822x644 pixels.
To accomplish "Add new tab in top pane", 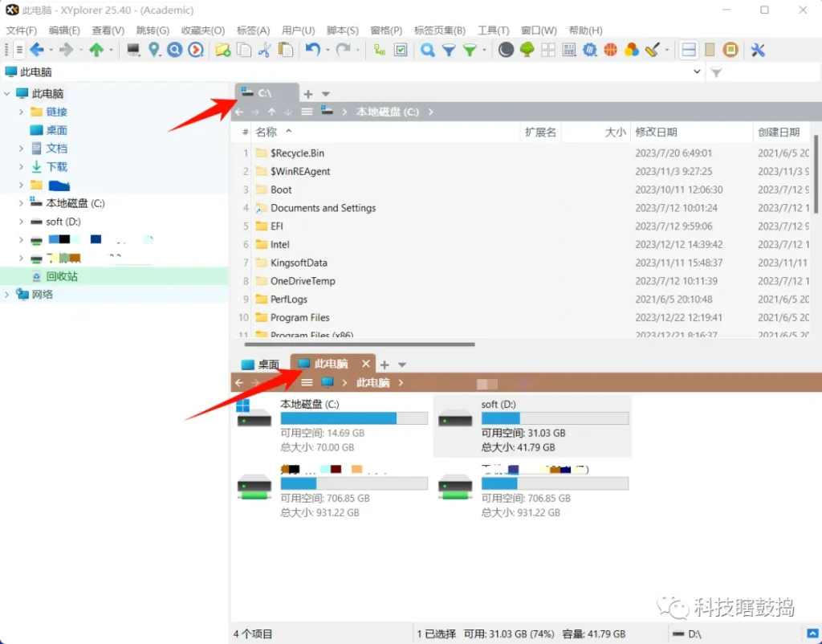I will coord(308,94).
